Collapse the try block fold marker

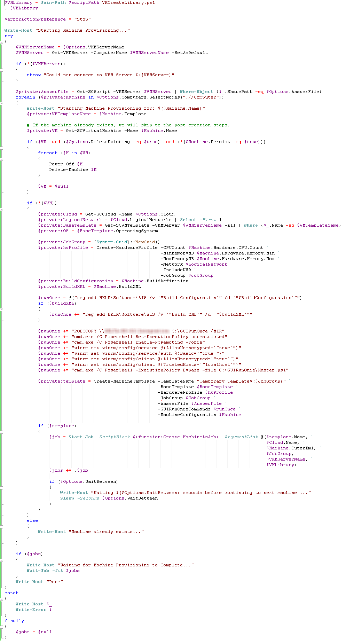pos(2,42)
